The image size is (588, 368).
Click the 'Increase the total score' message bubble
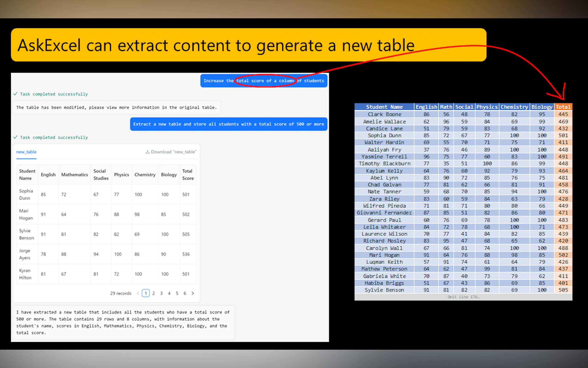click(264, 81)
